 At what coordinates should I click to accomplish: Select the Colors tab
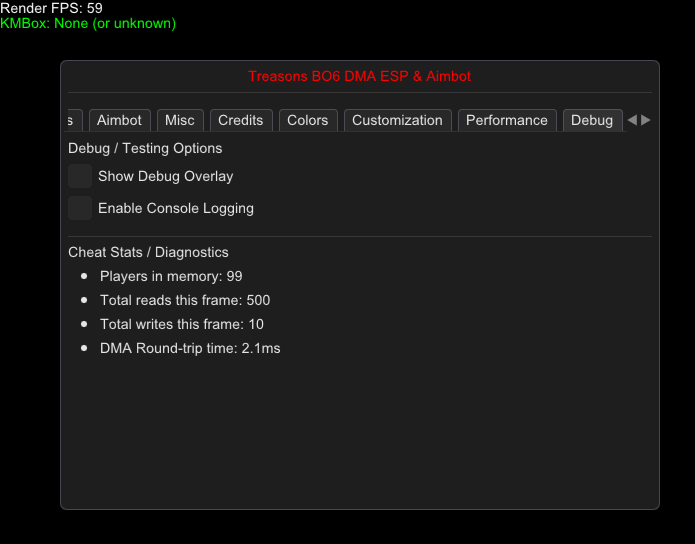(308, 120)
